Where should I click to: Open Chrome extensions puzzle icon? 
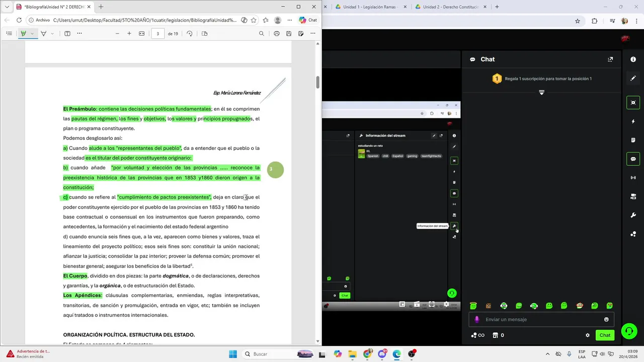point(595,21)
